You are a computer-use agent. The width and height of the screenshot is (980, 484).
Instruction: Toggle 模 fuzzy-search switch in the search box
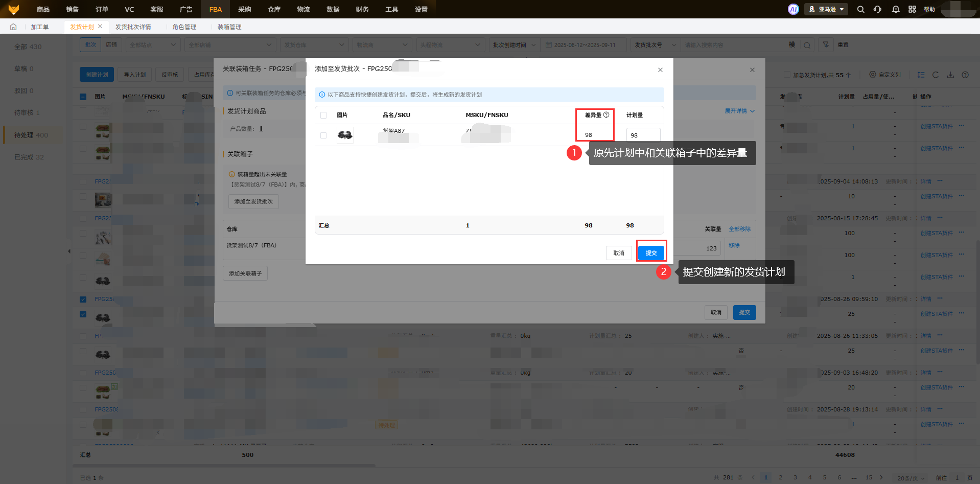(x=791, y=45)
